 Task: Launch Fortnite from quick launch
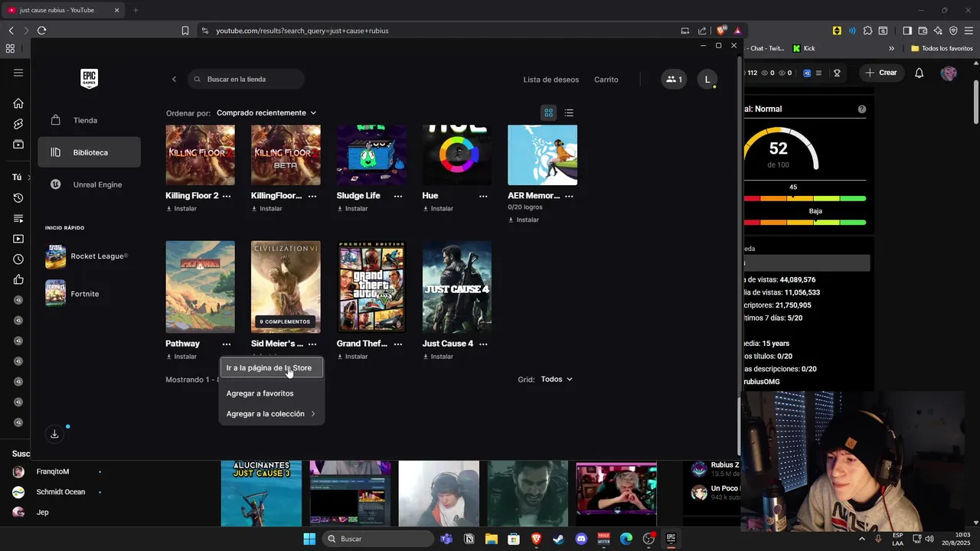73,294
